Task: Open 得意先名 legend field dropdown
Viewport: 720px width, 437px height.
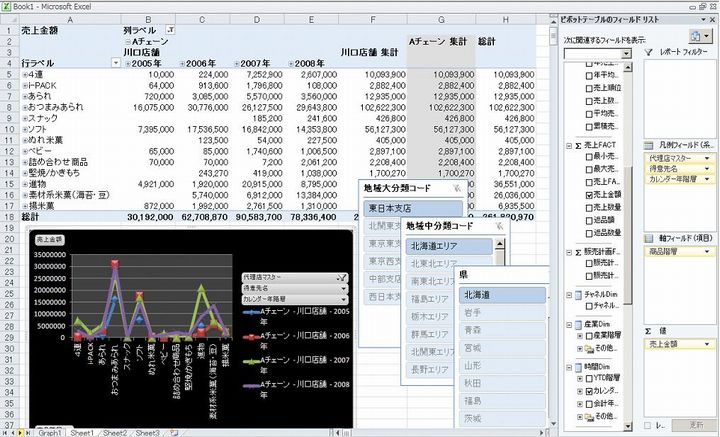Action: [707, 169]
